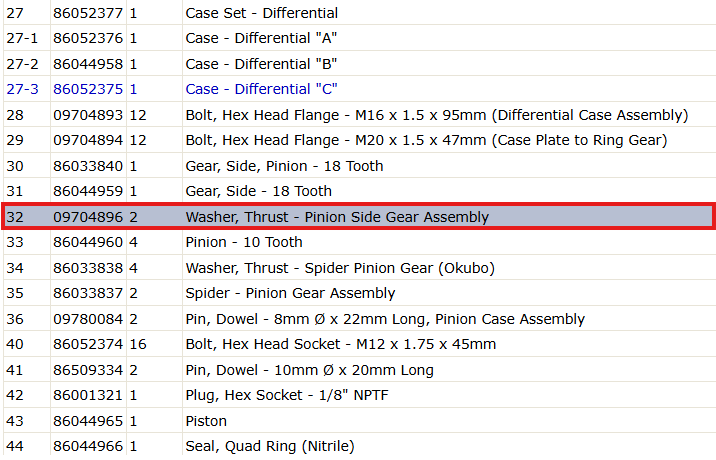
Task: Select Gear, Side, Pinion - 18 Tooth row
Action: pos(360,166)
